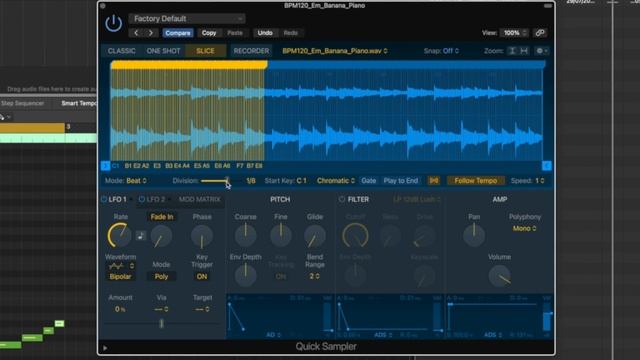Click the Start Key C 1 field
The height and width of the screenshot is (360, 640).
(301, 180)
